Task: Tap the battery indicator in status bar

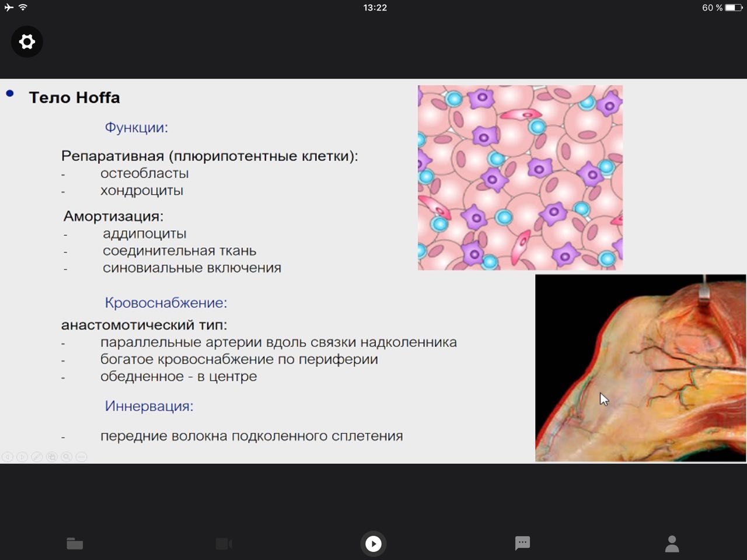Action: click(x=734, y=8)
